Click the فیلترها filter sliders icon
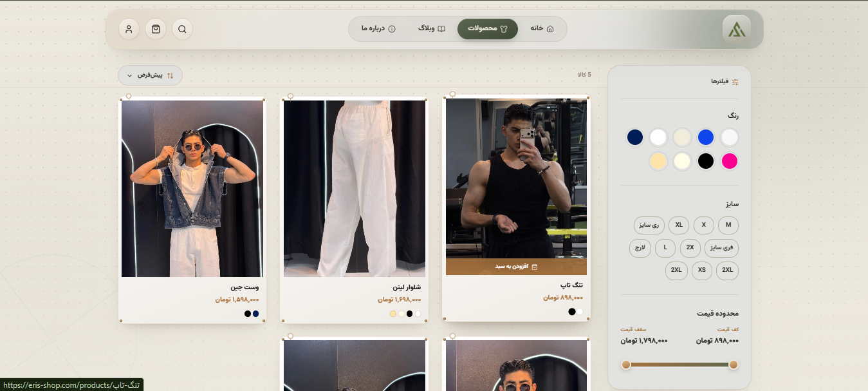The width and height of the screenshot is (868, 391). pos(735,82)
